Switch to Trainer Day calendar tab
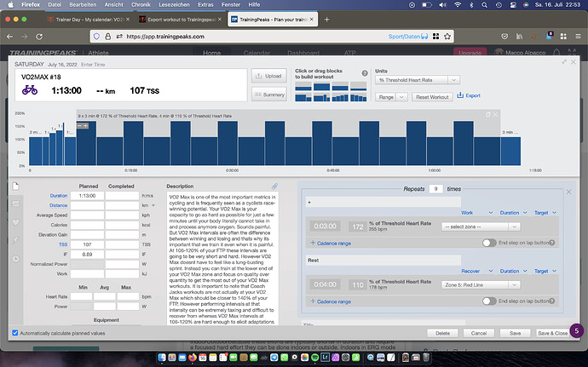Screen dimensions: 588x367 88,20
